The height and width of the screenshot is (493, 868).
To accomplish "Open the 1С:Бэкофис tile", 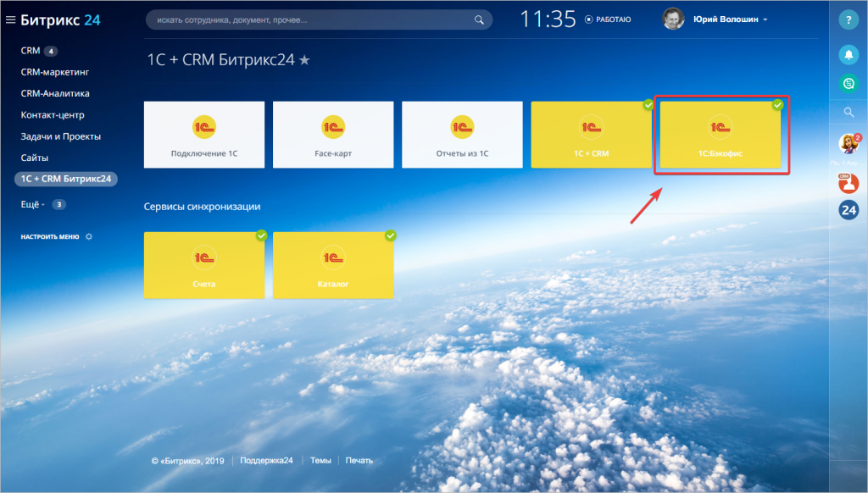I will 721,135.
